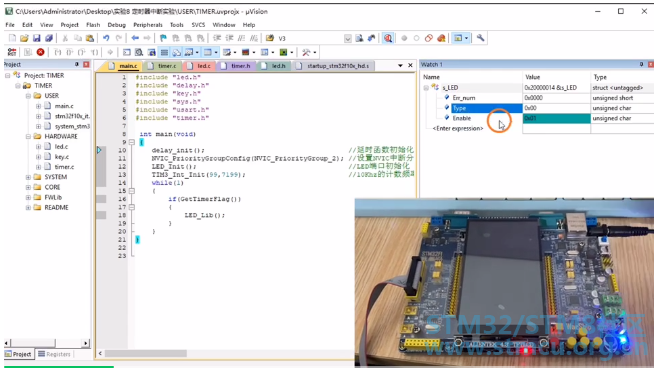
Task: Toggle the Call Stack window
Action: [x=177, y=52]
